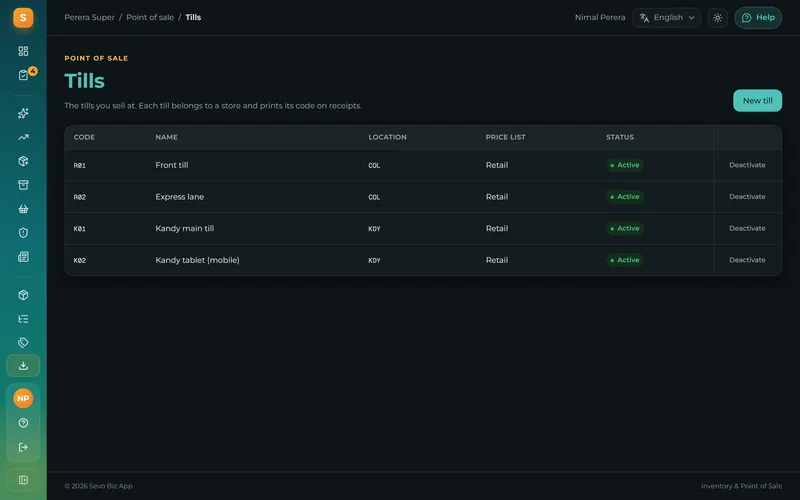Click Retail price list in Front till row
Screen dimensions: 800x500
pos(496,165)
